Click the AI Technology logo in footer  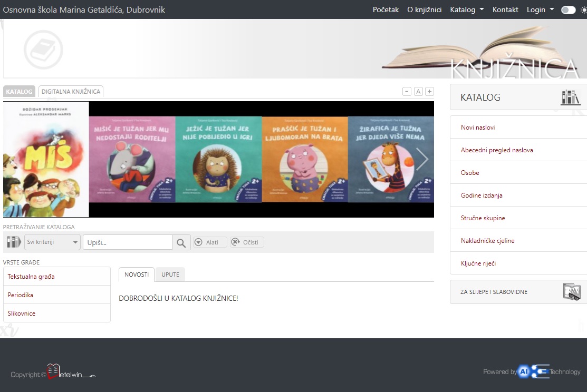pyautogui.click(x=534, y=371)
